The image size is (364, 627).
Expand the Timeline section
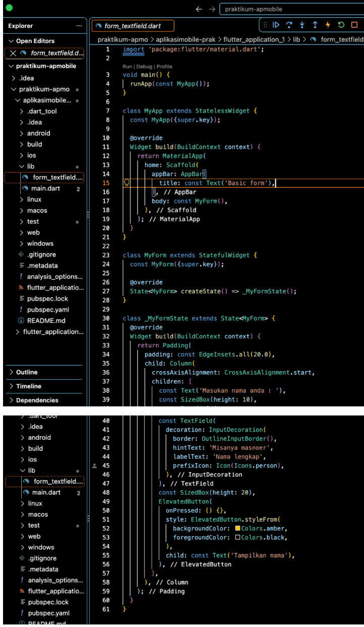[x=12, y=386]
